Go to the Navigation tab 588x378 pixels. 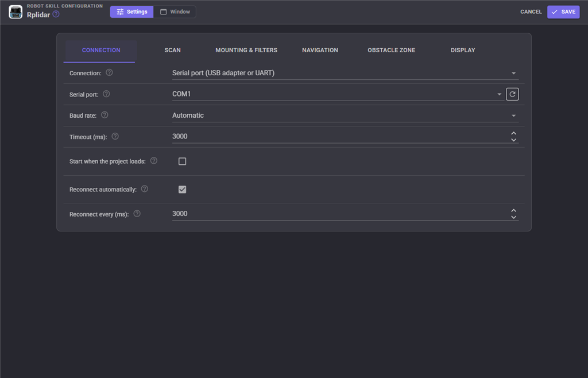320,50
